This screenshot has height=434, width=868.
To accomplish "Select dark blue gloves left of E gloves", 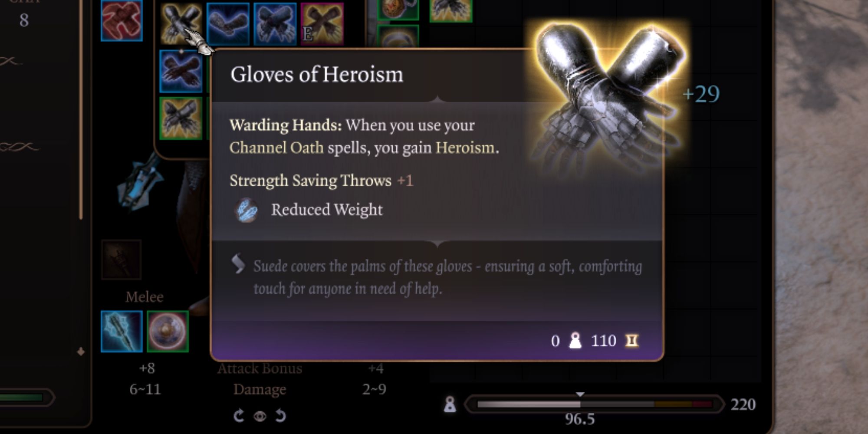I will tap(275, 24).
